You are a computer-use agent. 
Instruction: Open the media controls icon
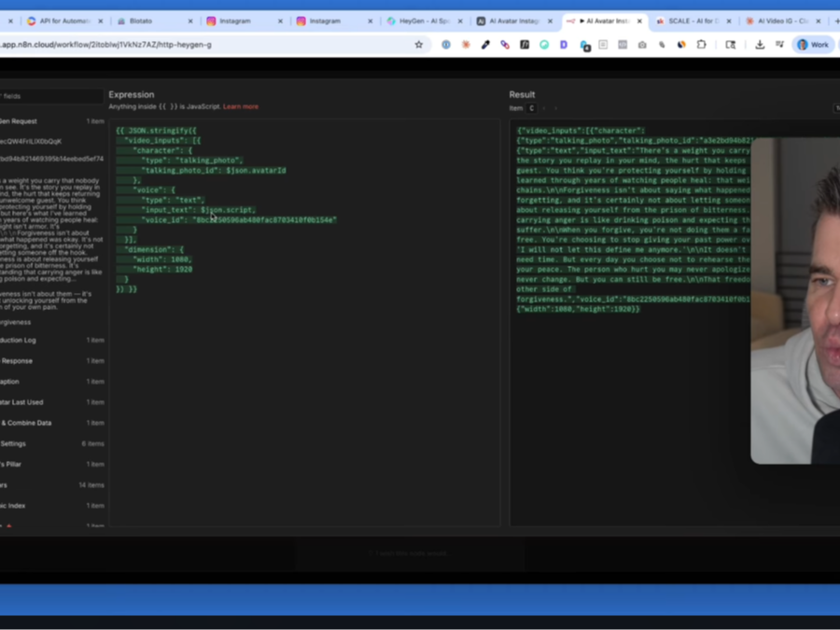click(779, 45)
